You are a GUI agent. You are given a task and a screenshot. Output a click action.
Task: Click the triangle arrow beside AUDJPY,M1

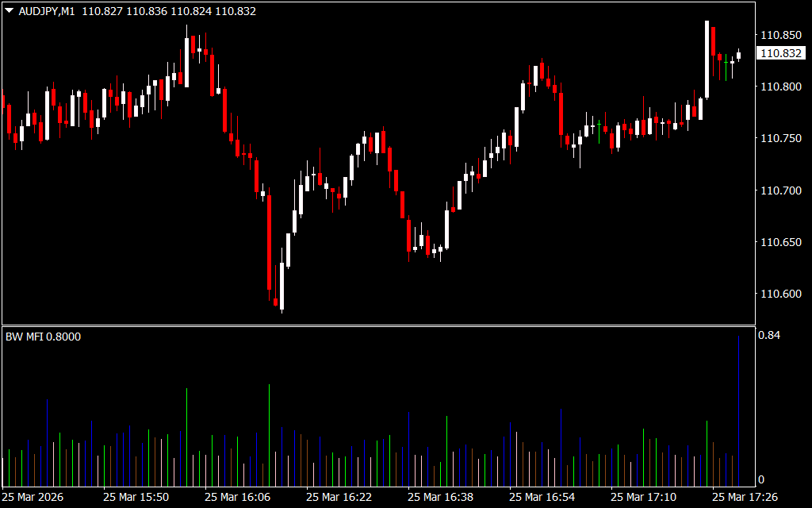point(9,12)
